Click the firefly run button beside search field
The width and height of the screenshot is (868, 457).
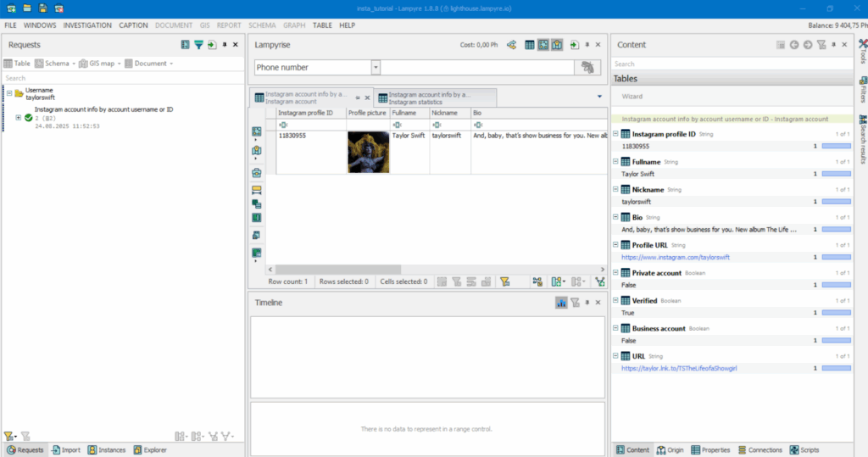click(x=588, y=68)
